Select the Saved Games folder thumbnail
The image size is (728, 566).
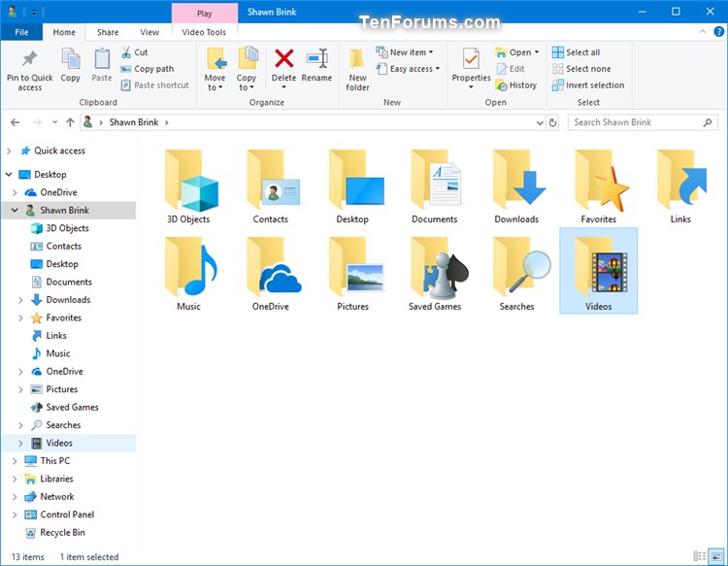pos(434,272)
